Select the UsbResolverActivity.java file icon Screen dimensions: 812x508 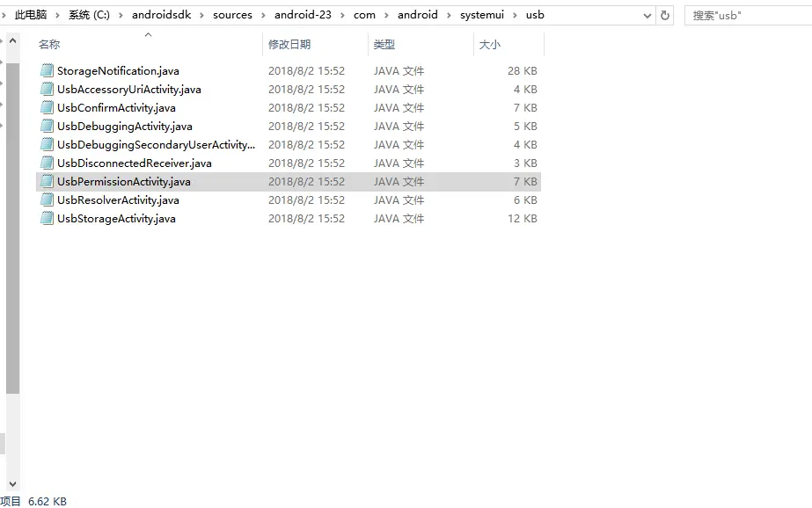point(47,200)
